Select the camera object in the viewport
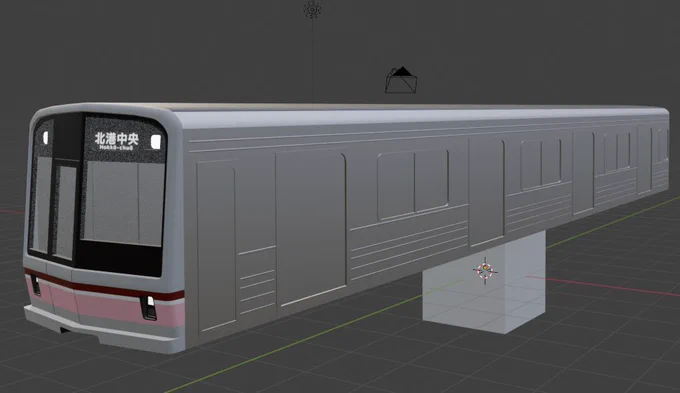Viewport: 680px width, 393px height. (x=401, y=80)
